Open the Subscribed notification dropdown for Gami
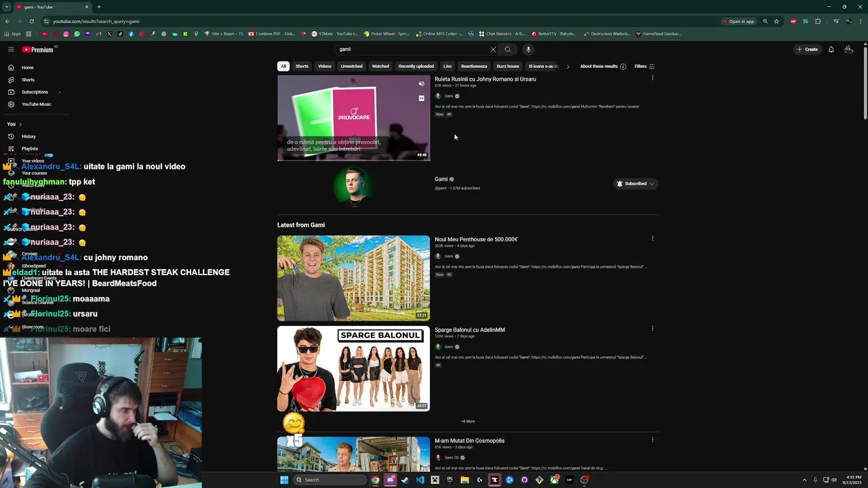Viewport: 868px width, 488px height. click(635, 184)
